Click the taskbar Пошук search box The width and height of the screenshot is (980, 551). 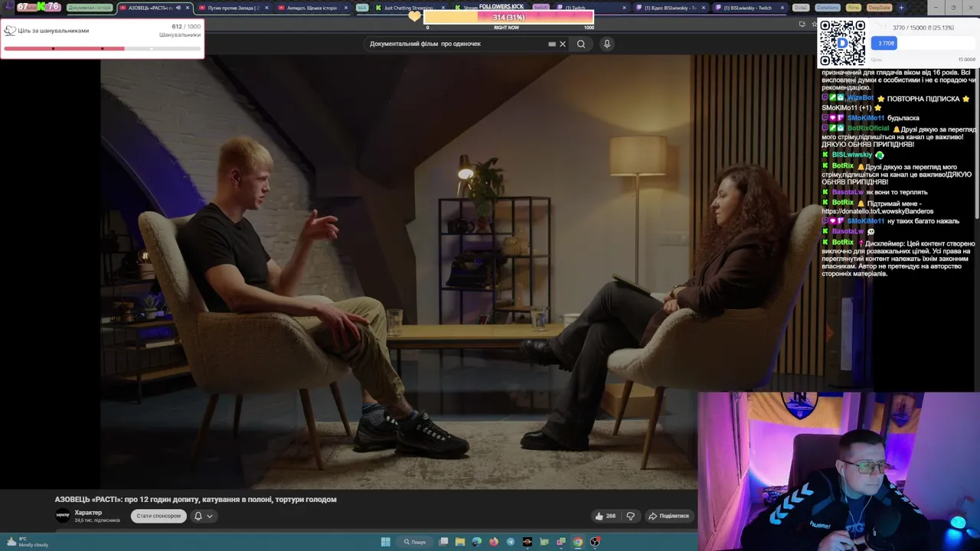[414, 542]
